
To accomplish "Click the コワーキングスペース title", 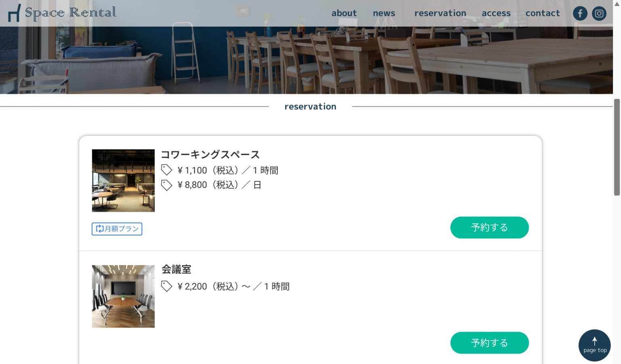I will coord(210,155).
